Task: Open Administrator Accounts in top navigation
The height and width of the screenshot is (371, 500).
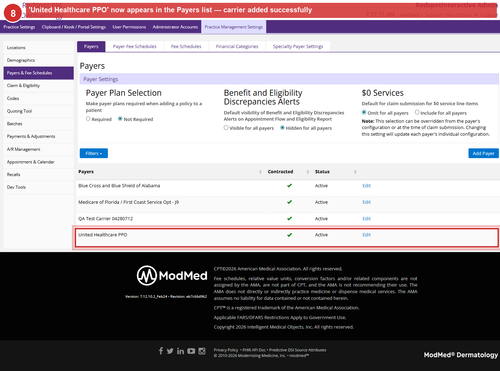Action: (175, 27)
